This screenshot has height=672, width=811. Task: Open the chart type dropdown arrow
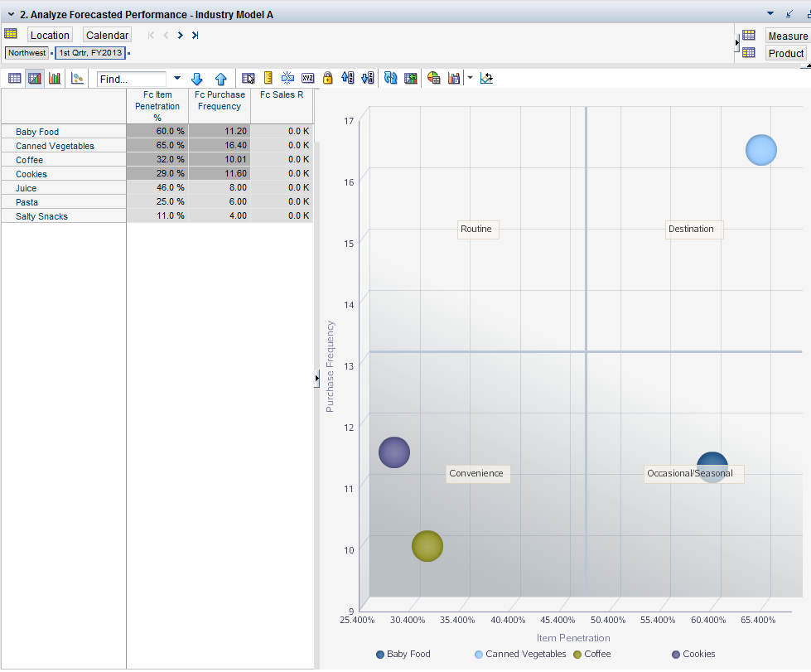[x=470, y=78]
